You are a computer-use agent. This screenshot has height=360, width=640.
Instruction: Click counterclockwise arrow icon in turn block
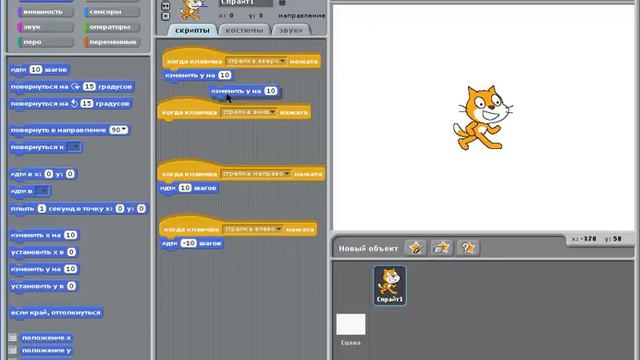click(74, 104)
